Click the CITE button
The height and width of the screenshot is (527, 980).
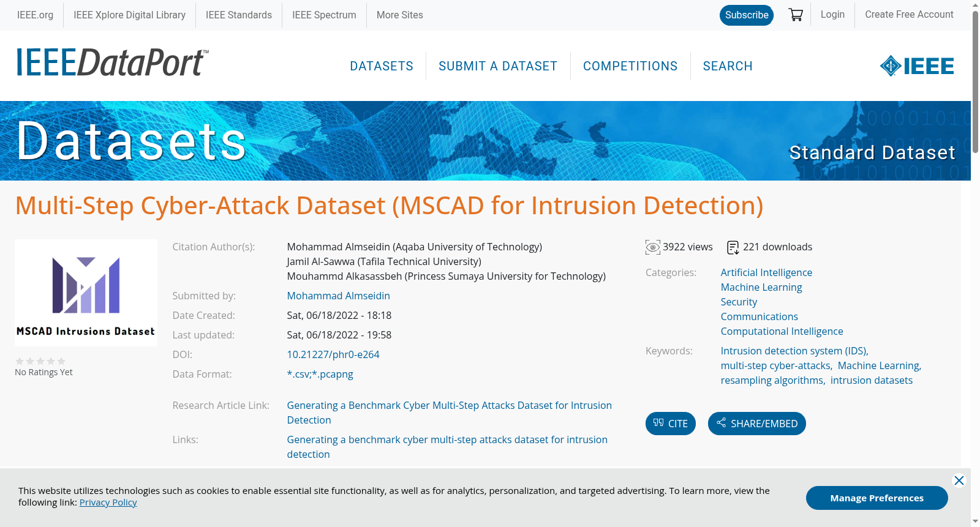point(671,424)
